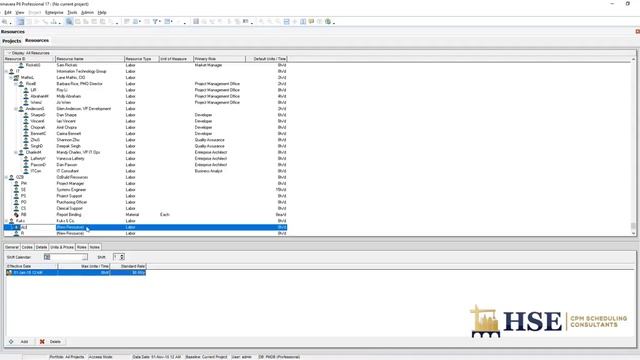The width and height of the screenshot is (640, 360).
Task: Switch to the Notes tab
Action: point(95,247)
